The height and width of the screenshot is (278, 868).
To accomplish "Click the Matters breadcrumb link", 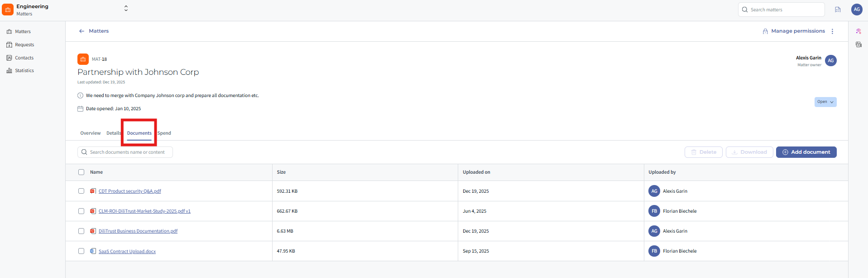I will click(99, 31).
